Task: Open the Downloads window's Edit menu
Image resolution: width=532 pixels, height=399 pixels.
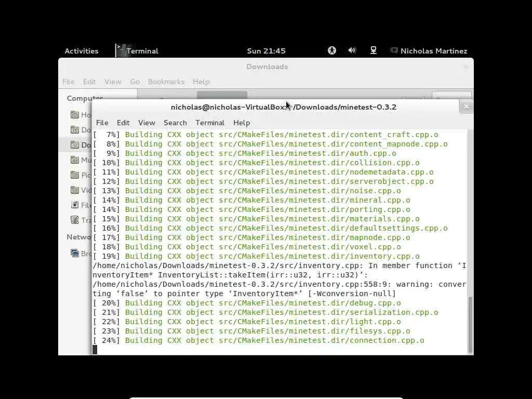Action: (89, 82)
